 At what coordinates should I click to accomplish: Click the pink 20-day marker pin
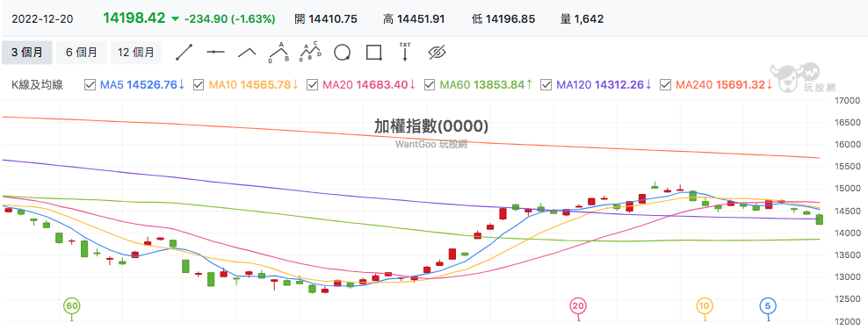[x=578, y=306]
